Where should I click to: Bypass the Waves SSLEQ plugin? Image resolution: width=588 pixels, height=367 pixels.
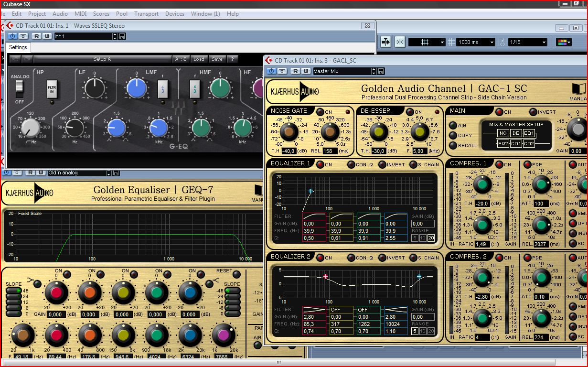[22, 36]
